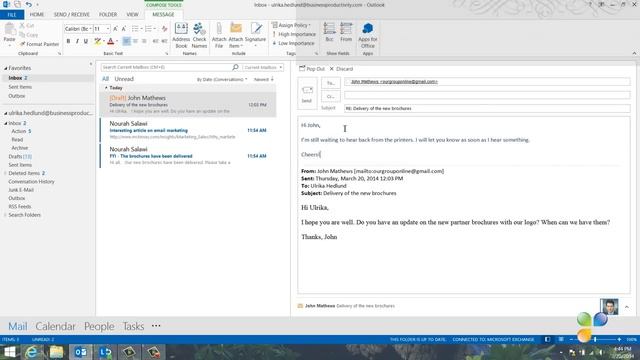Switch to the FOLDER ribbon tab

pyautogui.click(x=108, y=15)
